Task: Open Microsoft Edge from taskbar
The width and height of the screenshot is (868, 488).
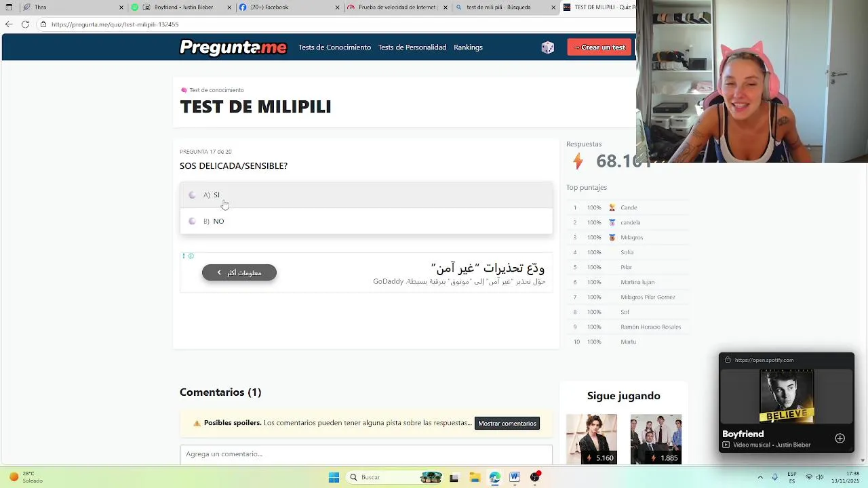Action: point(495,477)
